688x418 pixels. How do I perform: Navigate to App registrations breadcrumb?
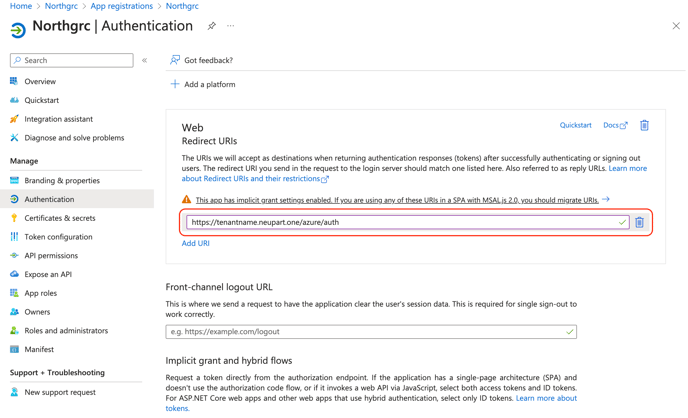click(x=121, y=6)
